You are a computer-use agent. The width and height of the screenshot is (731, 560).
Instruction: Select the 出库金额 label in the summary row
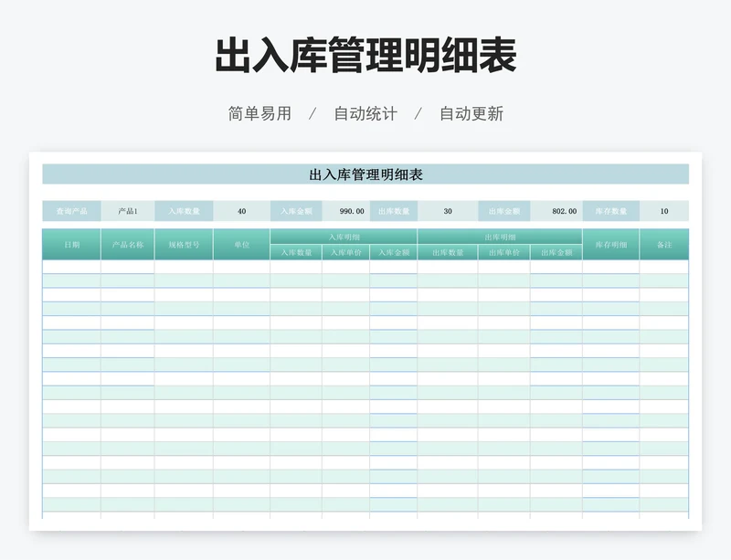504,211
